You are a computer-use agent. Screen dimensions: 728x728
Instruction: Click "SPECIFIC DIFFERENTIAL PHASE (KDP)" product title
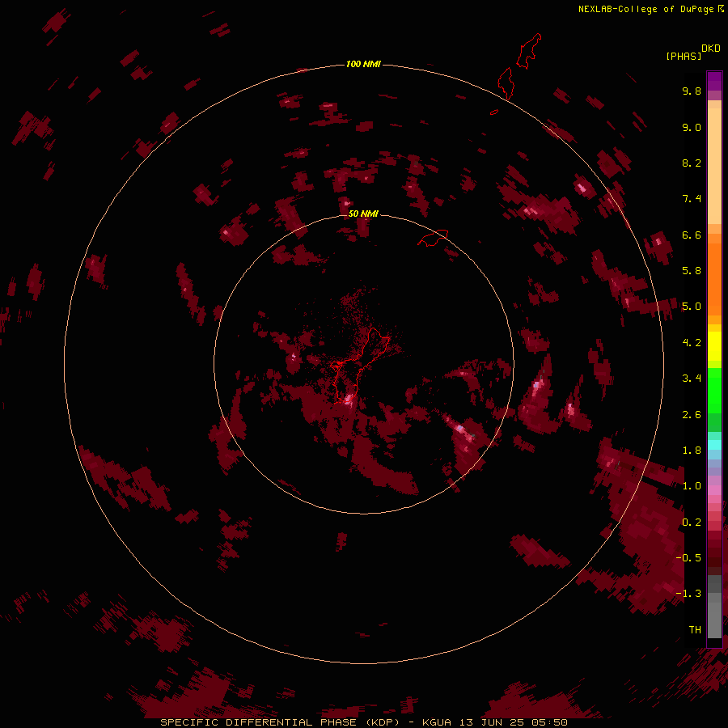tap(280, 722)
